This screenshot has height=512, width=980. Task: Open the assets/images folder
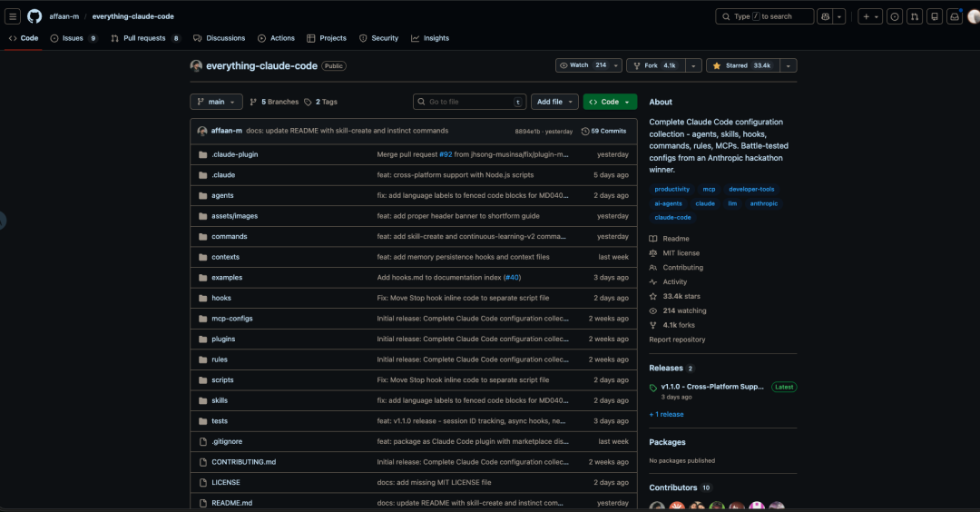pos(234,216)
